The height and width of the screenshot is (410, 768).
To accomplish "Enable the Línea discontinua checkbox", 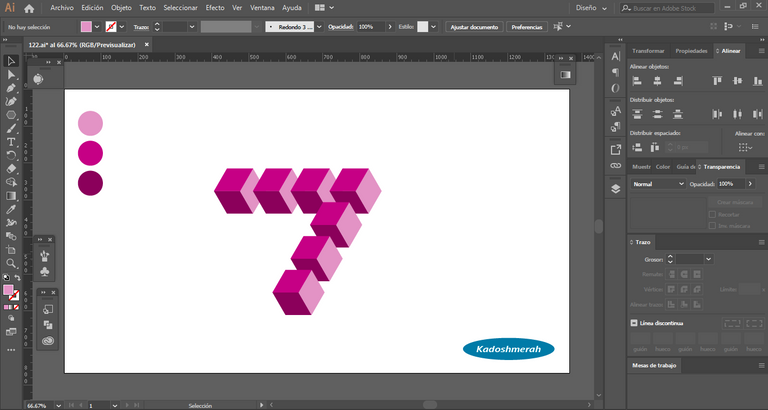I will point(634,323).
